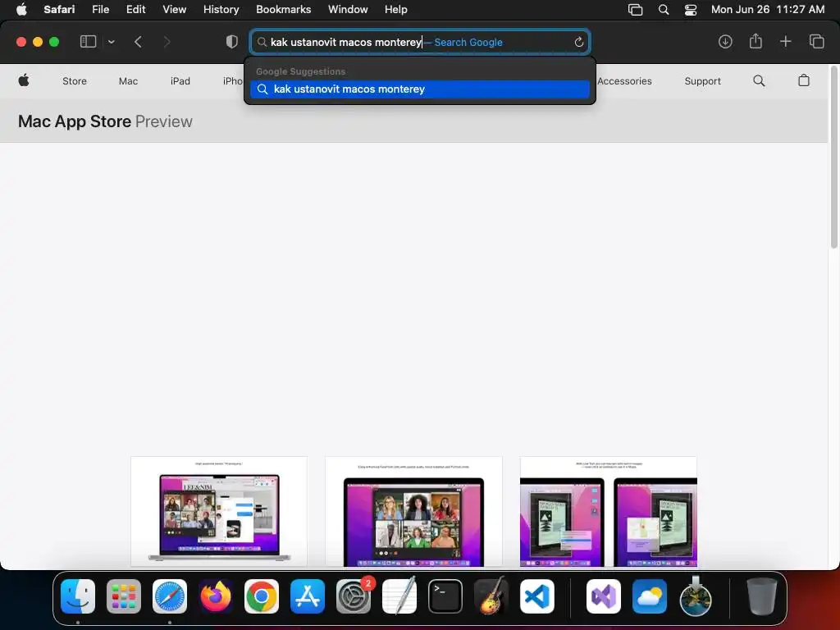Go back to previous page
Viewport: 840px width, 630px height.
click(138, 42)
